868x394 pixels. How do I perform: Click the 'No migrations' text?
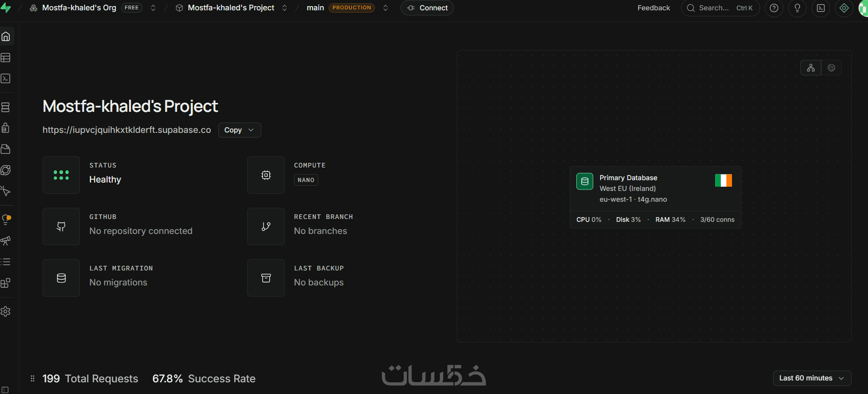point(118,283)
